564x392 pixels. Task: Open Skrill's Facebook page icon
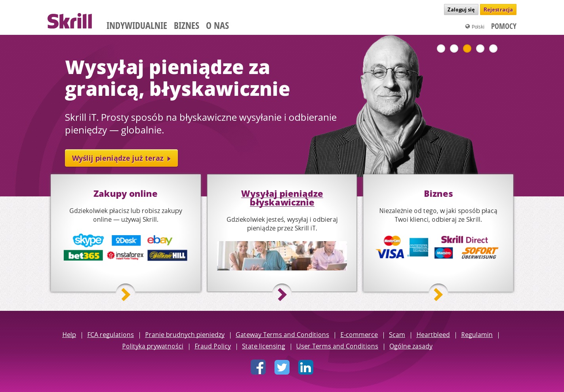point(258,367)
